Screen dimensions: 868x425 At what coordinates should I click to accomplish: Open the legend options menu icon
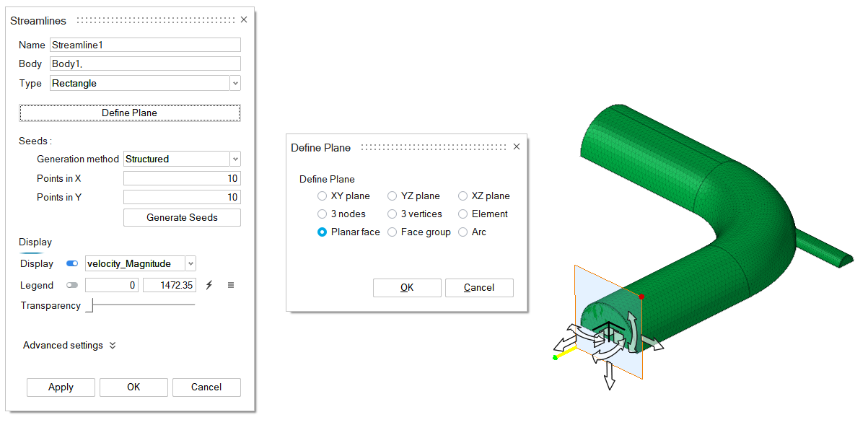pos(231,285)
